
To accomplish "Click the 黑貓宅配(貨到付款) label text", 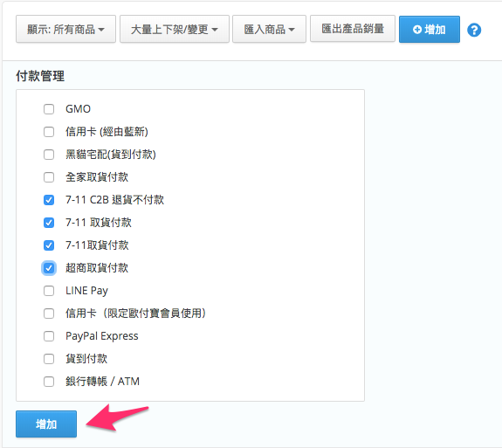I will click(111, 155).
